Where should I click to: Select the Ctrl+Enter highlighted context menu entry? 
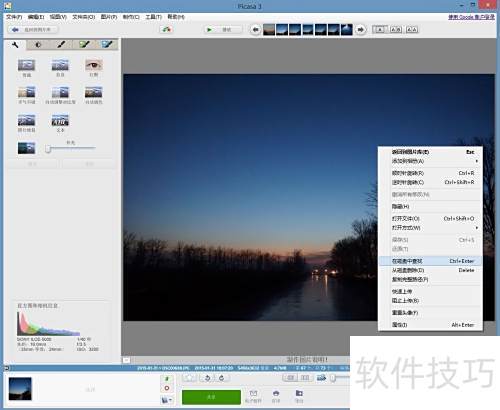point(430,261)
